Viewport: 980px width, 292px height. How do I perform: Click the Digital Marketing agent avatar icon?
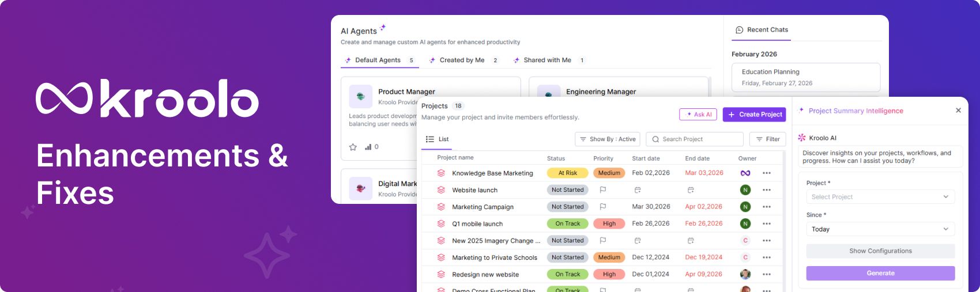(361, 188)
